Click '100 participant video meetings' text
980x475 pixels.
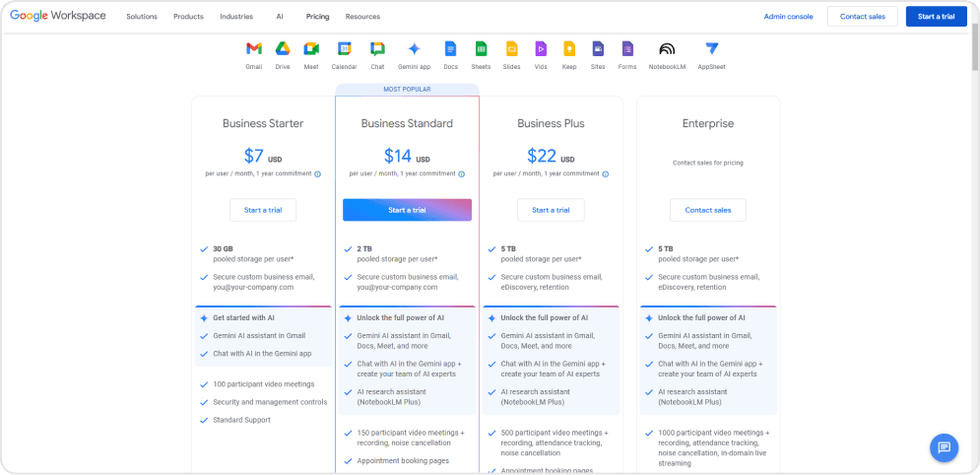[x=264, y=384]
